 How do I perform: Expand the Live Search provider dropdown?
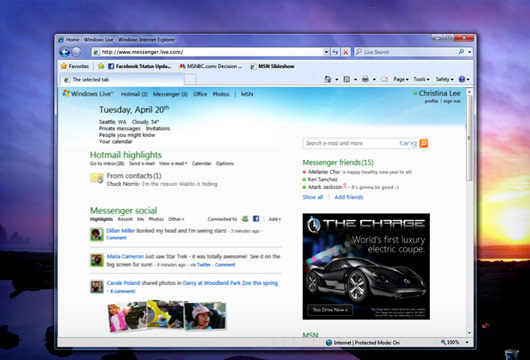tap(469, 52)
